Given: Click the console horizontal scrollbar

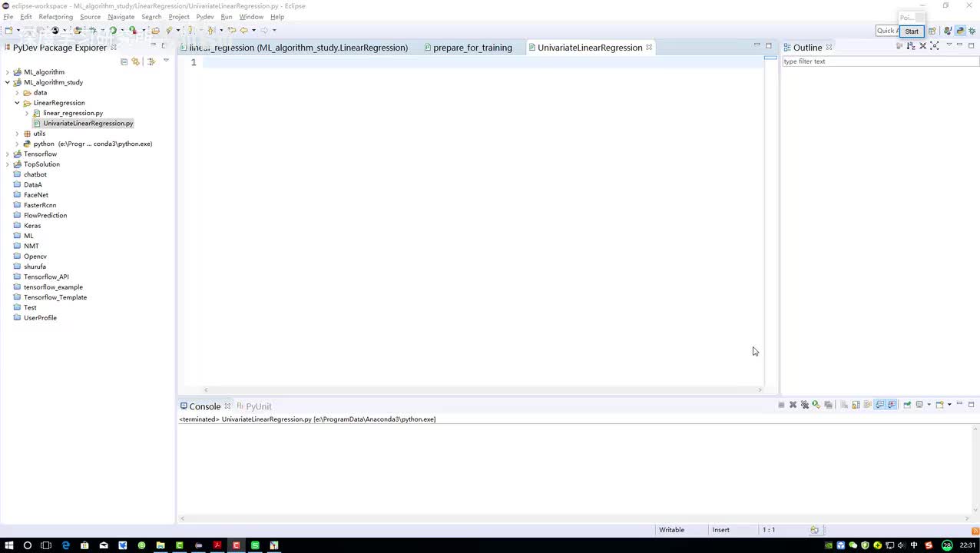Looking at the screenshot, I should coord(576,518).
